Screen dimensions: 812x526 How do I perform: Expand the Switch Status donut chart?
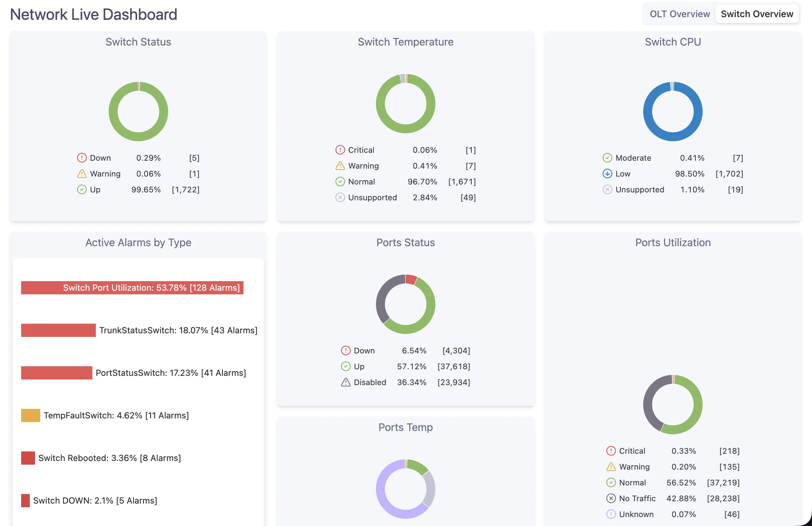[x=138, y=112]
